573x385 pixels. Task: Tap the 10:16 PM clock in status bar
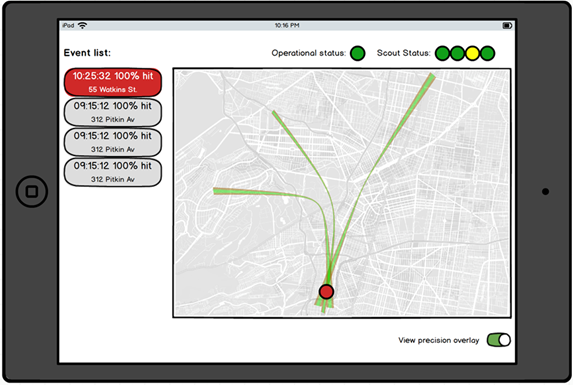[x=287, y=25]
